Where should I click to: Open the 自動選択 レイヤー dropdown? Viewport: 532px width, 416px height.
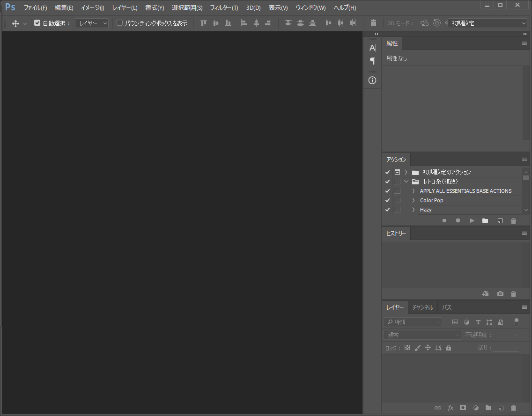(92, 23)
